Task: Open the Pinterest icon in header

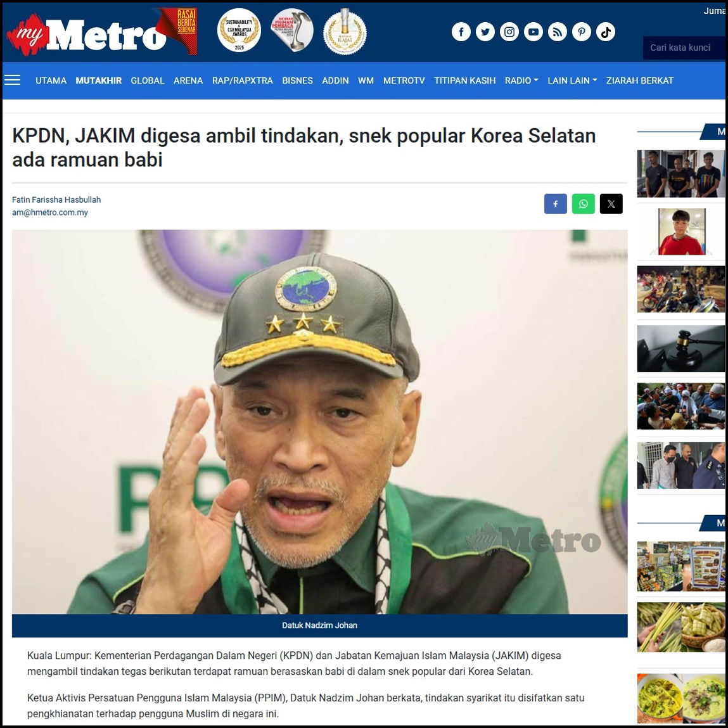Action: tap(581, 32)
